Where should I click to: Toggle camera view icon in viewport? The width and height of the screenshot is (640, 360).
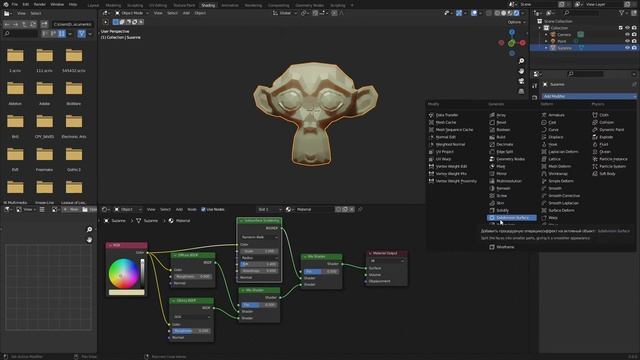point(521,81)
